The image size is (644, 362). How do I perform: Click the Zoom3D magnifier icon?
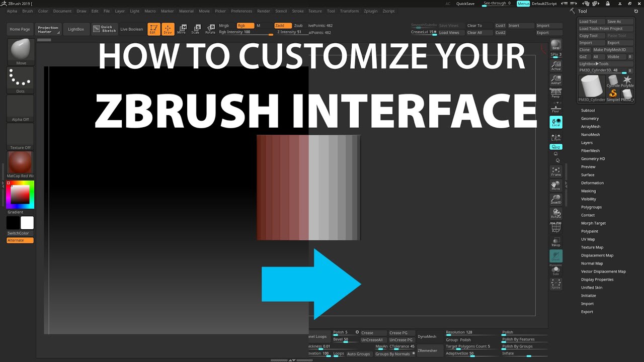[556, 200]
